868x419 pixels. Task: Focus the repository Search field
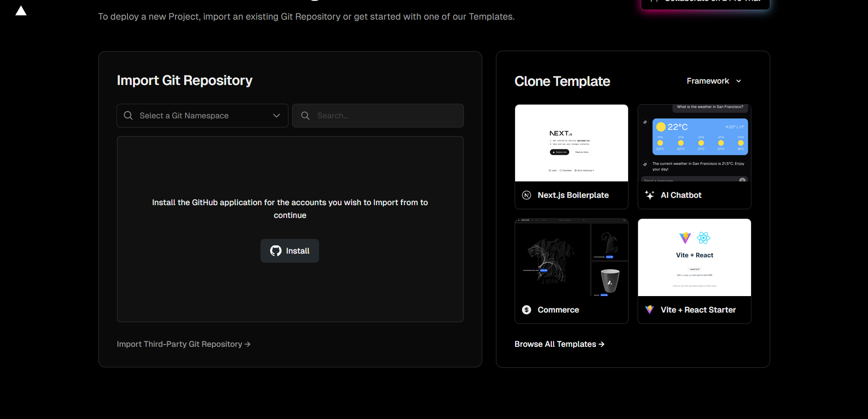[x=378, y=116]
